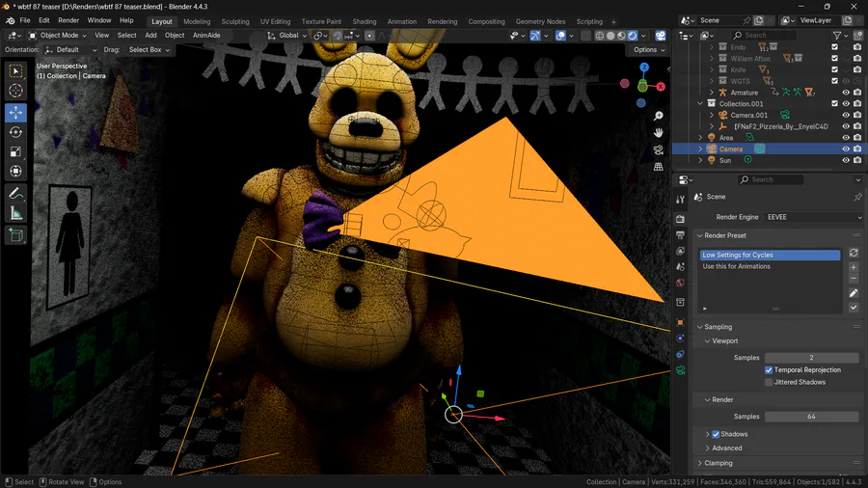This screenshot has height=488, width=868.
Task: Open the Object Mode dropdown
Action: point(58,36)
